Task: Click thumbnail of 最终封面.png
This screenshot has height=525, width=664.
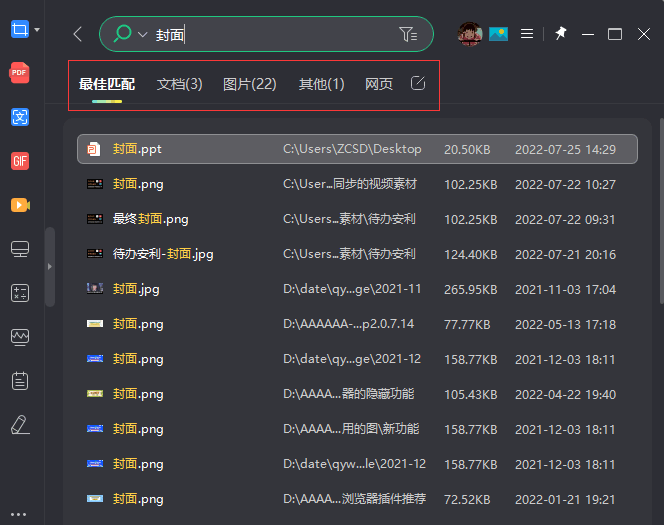Action: point(95,219)
